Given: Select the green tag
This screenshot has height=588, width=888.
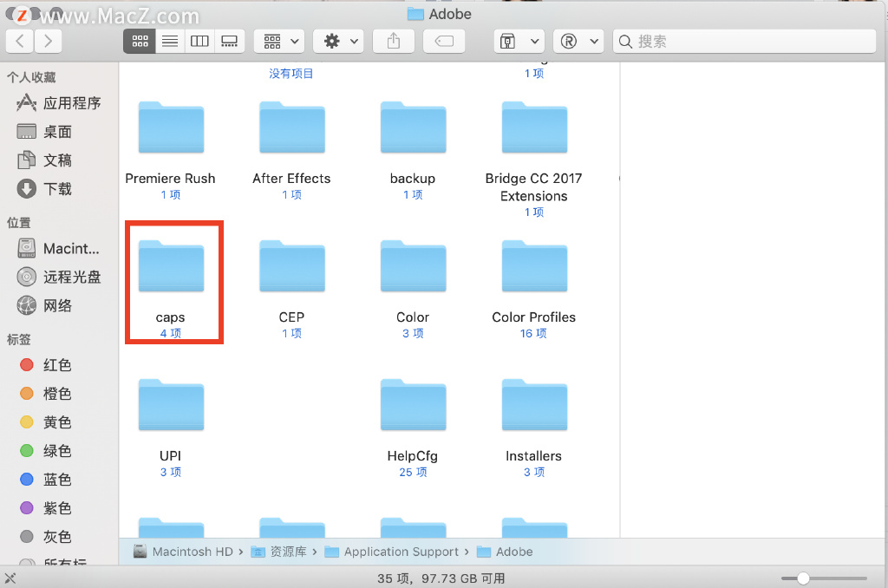Looking at the screenshot, I should (x=46, y=450).
